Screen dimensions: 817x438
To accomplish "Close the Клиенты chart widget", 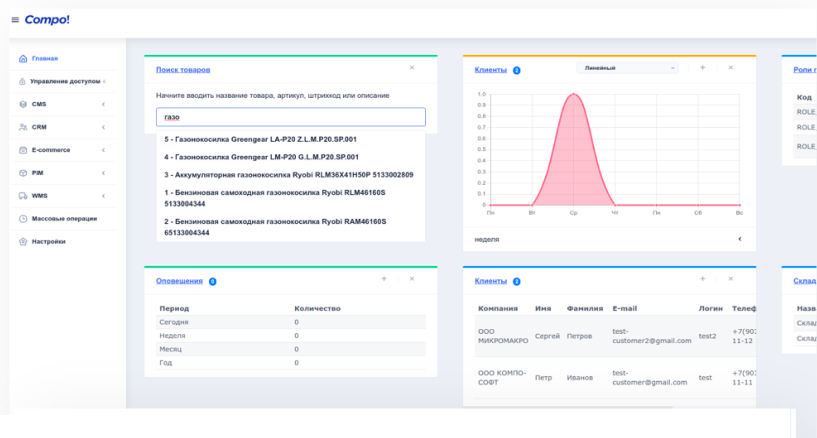I will click(x=731, y=68).
